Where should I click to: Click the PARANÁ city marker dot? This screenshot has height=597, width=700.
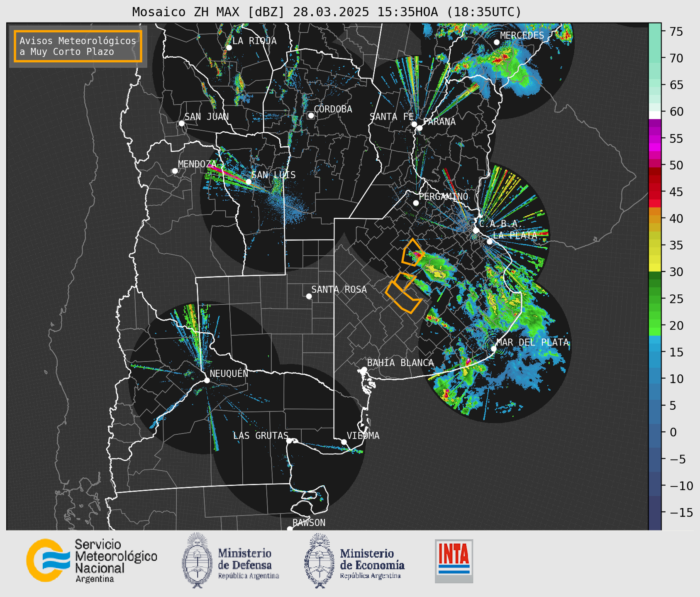(420, 128)
